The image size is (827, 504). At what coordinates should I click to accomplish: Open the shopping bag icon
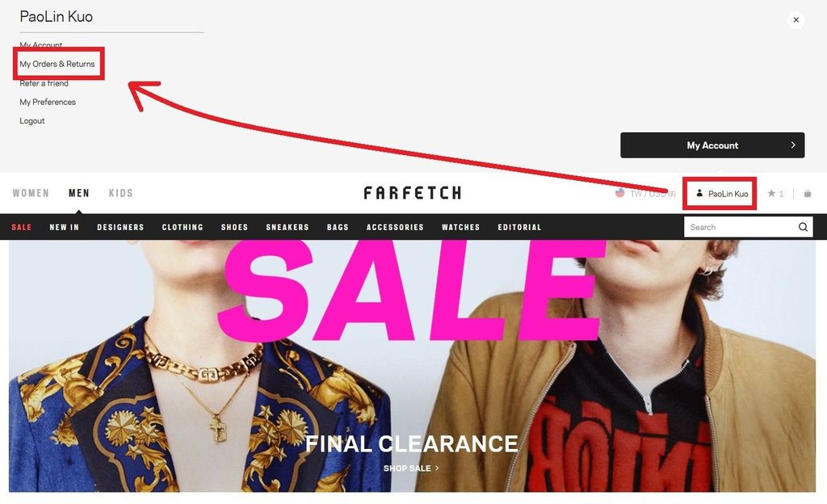coord(808,194)
